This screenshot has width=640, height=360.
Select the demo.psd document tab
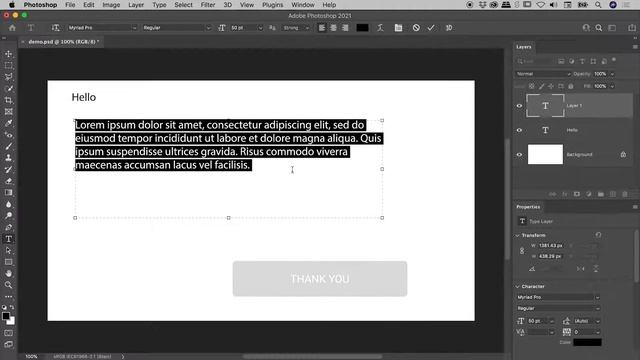pyautogui.click(x=64, y=42)
